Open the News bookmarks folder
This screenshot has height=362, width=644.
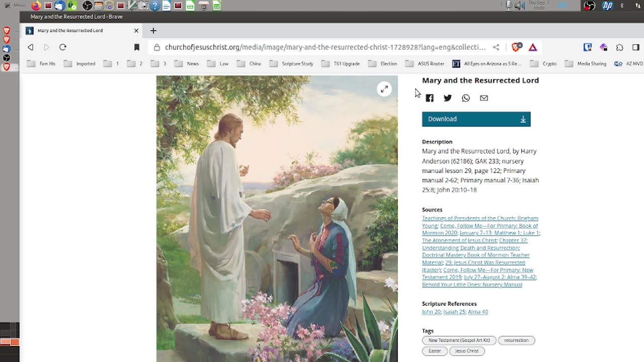coord(187,64)
